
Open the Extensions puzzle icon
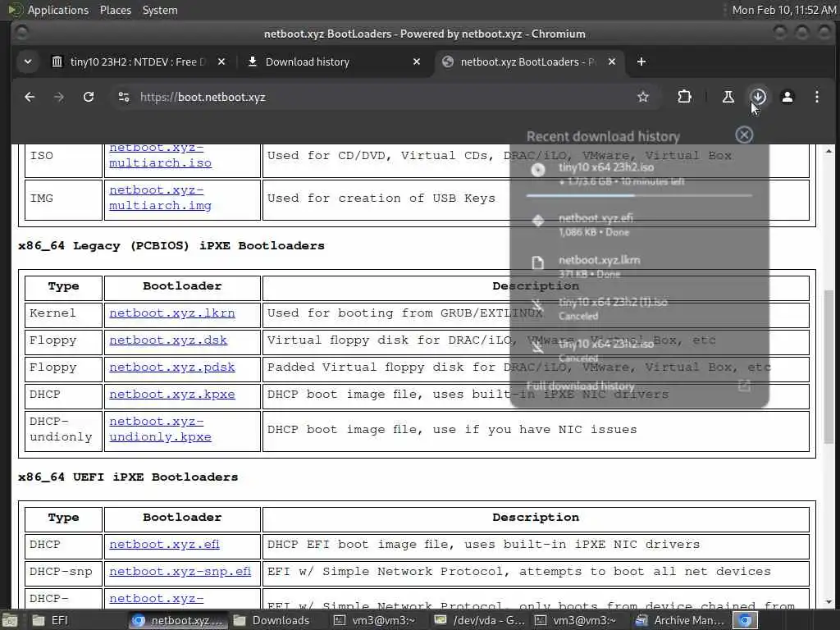[x=684, y=97]
